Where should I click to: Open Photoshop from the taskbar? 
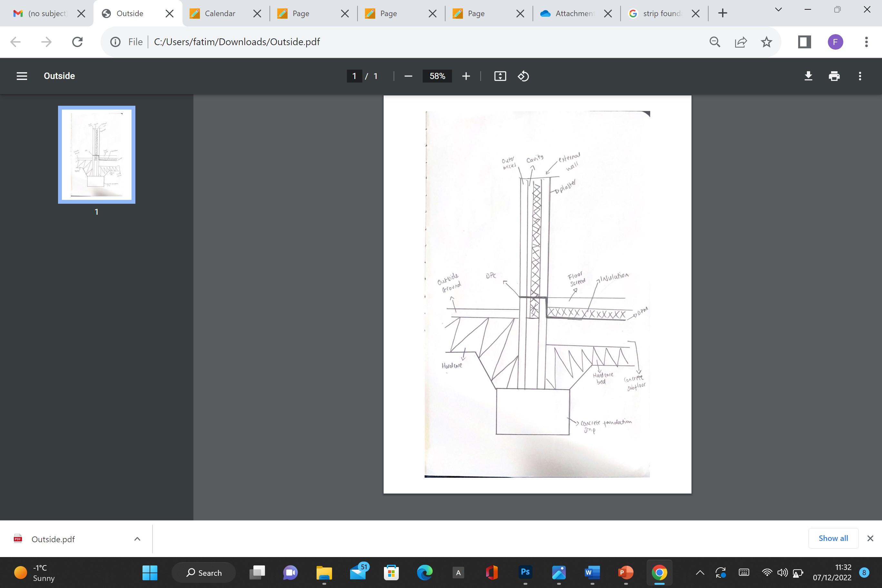tap(525, 572)
